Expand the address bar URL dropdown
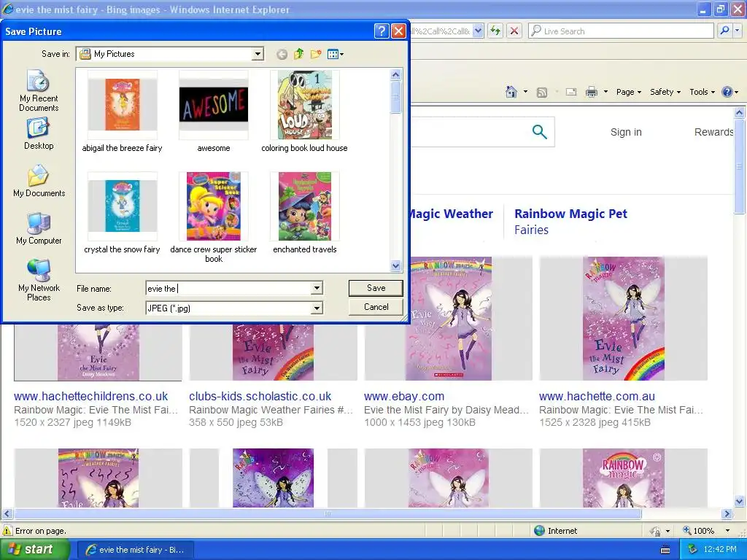 [479, 31]
